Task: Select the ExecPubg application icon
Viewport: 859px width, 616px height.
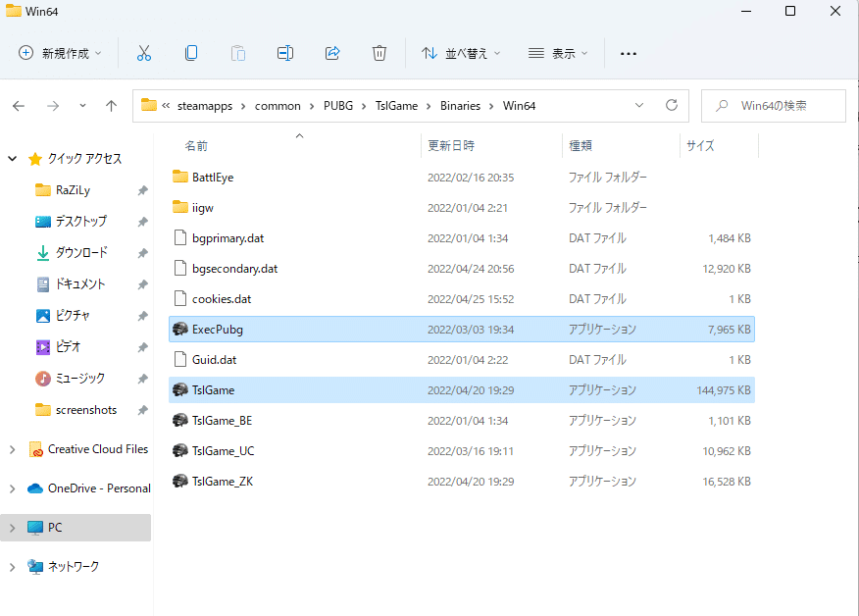Action: (x=180, y=330)
